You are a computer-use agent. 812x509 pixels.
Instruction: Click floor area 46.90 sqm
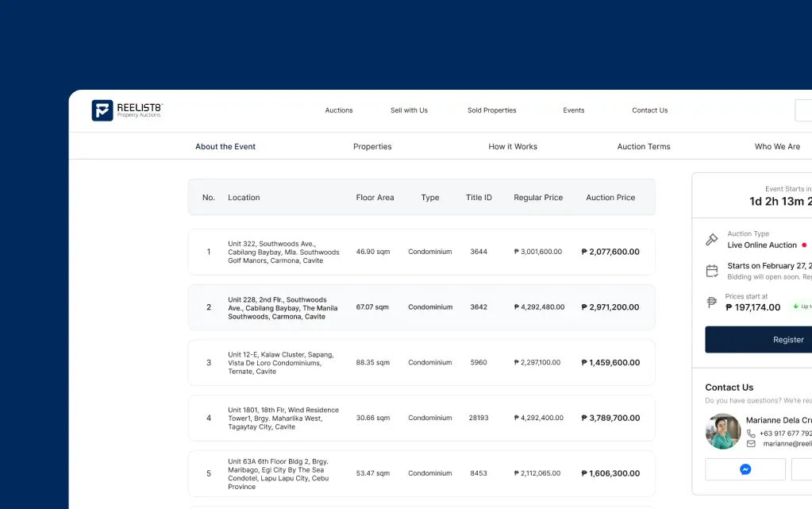373,252
